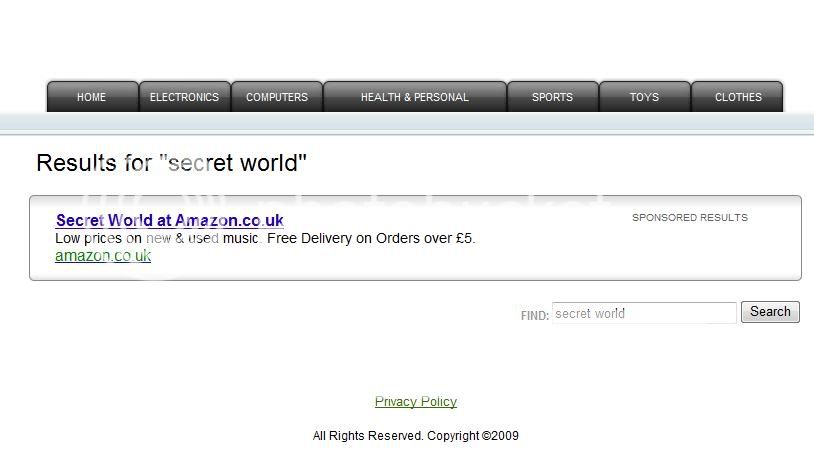Click the Results for "secret world" heading
The height and width of the screenshot is (471, 814).
pyautogui.click(x=171, y=163)
